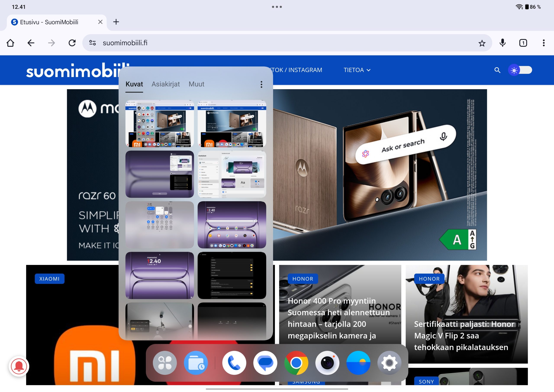This screenshot has width=554, height=392.
Task: Switch to the Kuvat tab
Action: click(x=134, y=84)
